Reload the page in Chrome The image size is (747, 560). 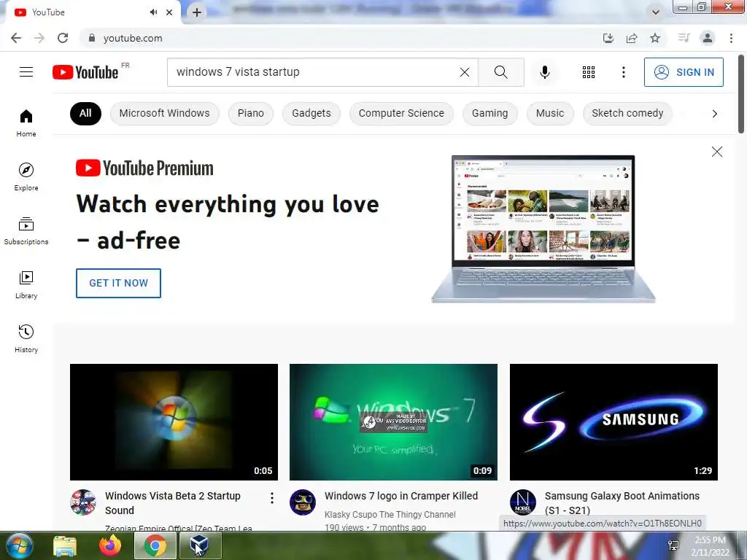click(63, 38)
